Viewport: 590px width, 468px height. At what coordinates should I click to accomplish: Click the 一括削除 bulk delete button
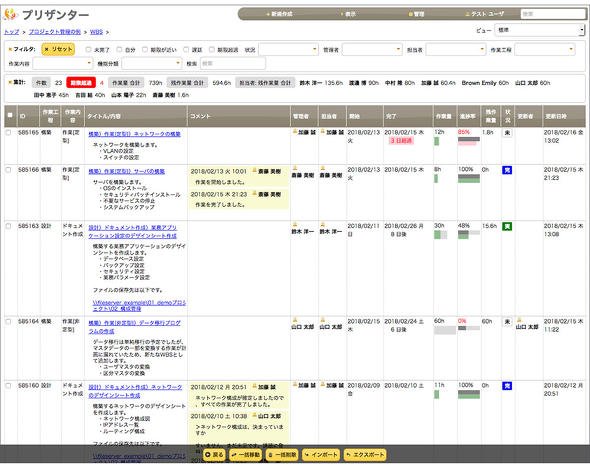click(282, 455)
